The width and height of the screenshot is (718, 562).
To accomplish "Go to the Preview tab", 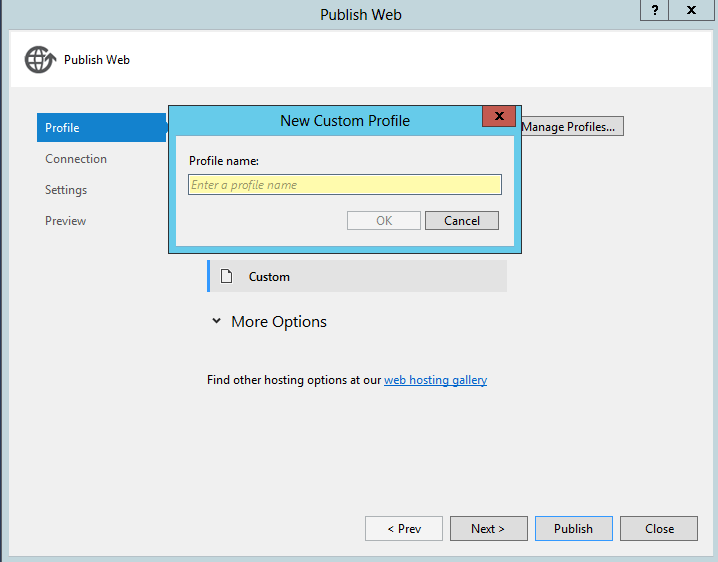I will click(66, 221).
